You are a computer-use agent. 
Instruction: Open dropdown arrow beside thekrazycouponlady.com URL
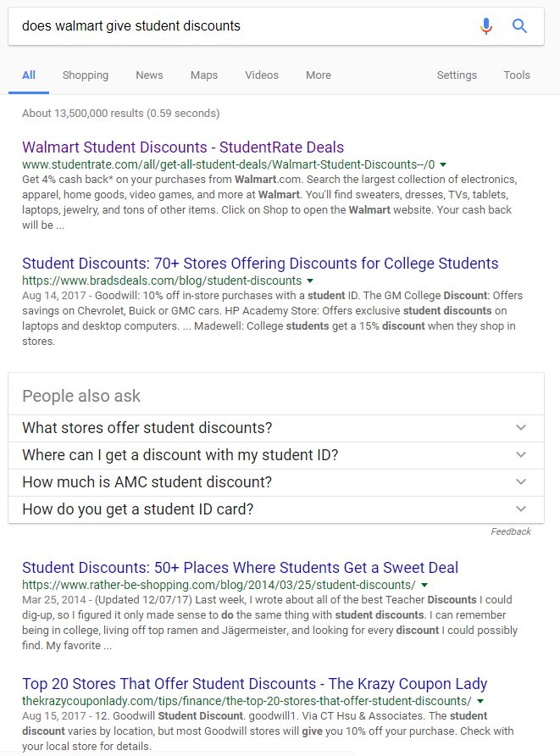click(480, 702)
